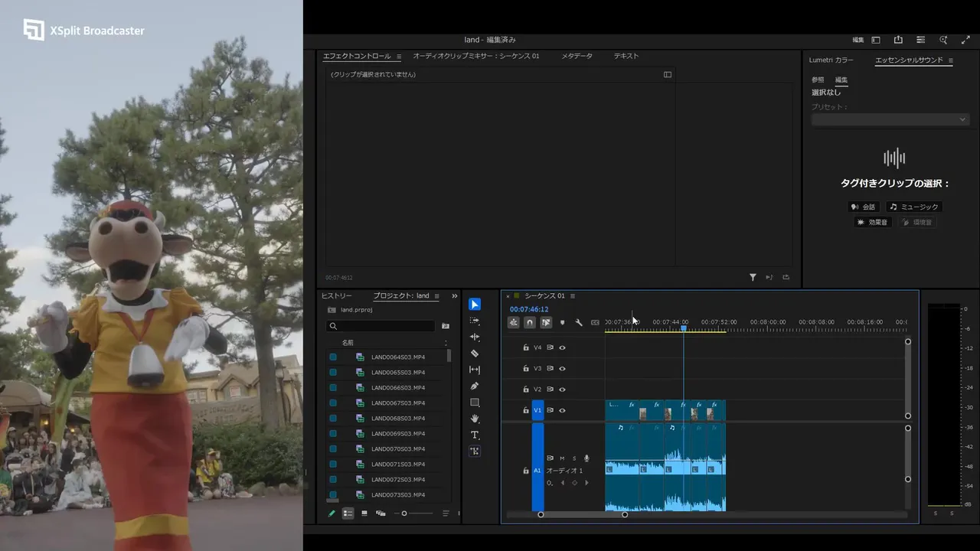Image resolution: width=980 pixels, height=551 pixels.
Task: Switch to ヒストリー panel tab
Action: pos(336,296)
